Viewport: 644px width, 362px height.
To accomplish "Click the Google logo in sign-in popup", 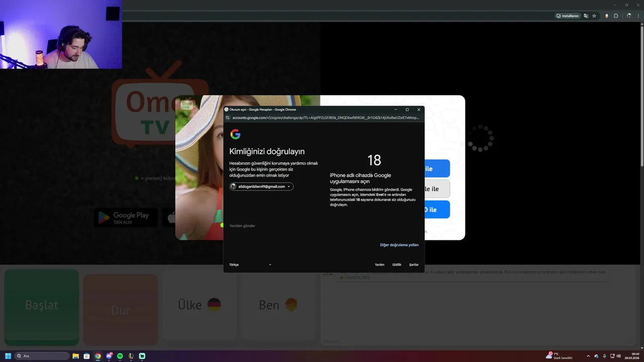I will pos(235,134).
